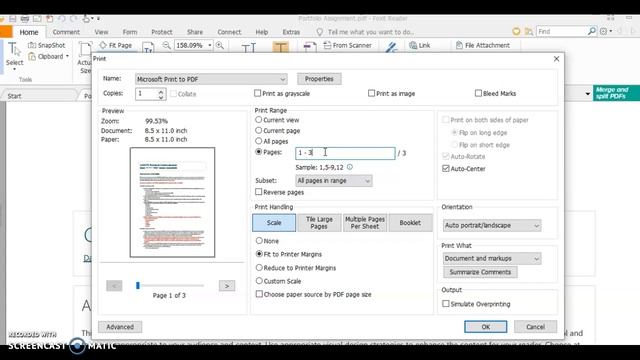
Task: Click the Link tool in ribbon
Action: click(420, 45)
